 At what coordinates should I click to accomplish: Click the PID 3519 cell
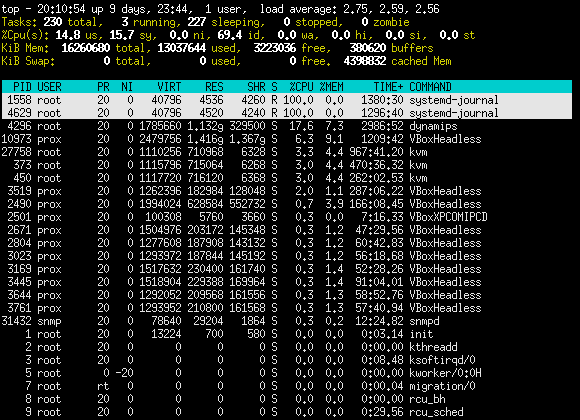pyautogui.click(x=19, y=191)
